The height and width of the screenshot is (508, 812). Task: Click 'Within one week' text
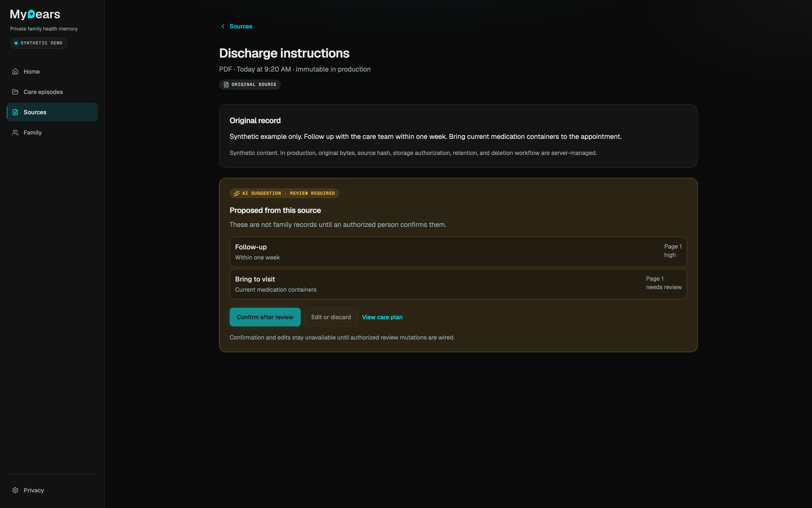pyautogui.click(x=257, y=257)
